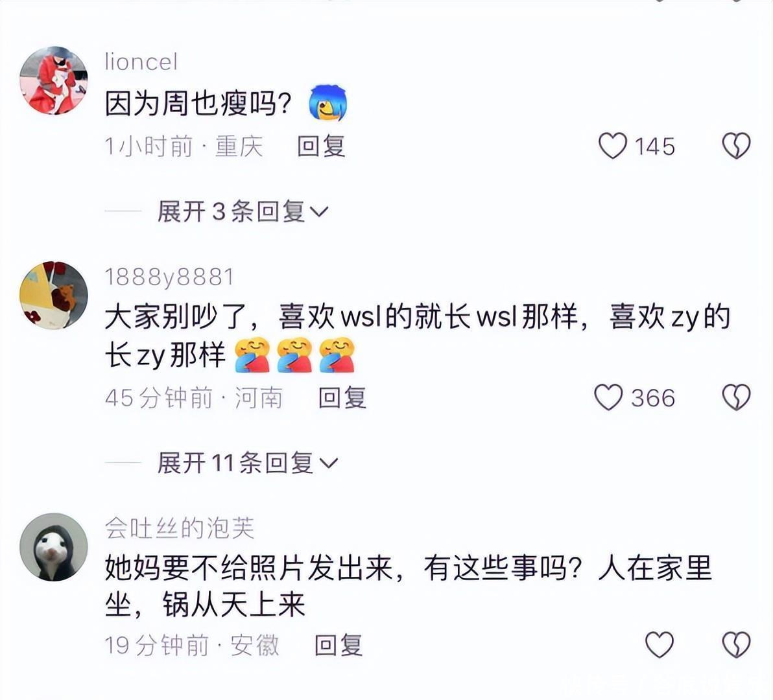The width and height of the screenshot is (773, 700).
Task: Open username lioncel link
Action: [141, 62]
